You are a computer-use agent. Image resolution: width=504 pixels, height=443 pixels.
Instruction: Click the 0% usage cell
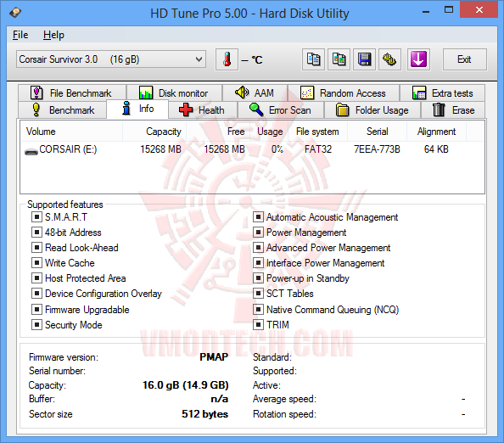point(277,149)
